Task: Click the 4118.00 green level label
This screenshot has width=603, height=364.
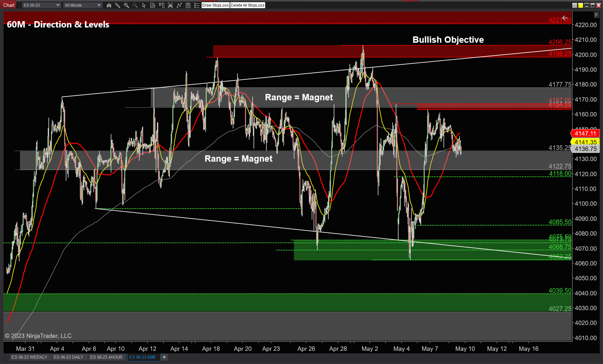Action: coord(560,174)
